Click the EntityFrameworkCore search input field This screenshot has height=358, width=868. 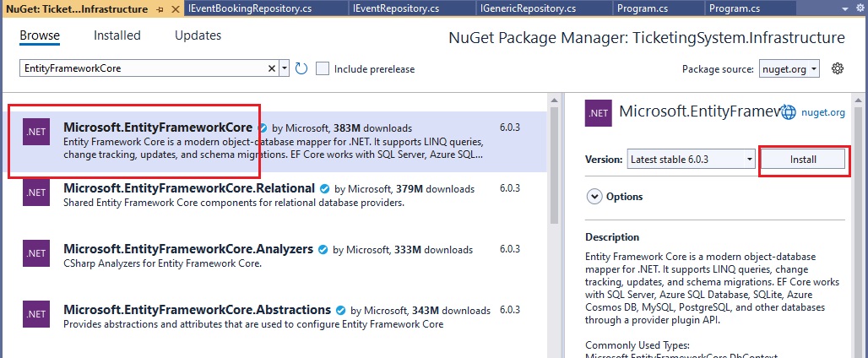143,68
